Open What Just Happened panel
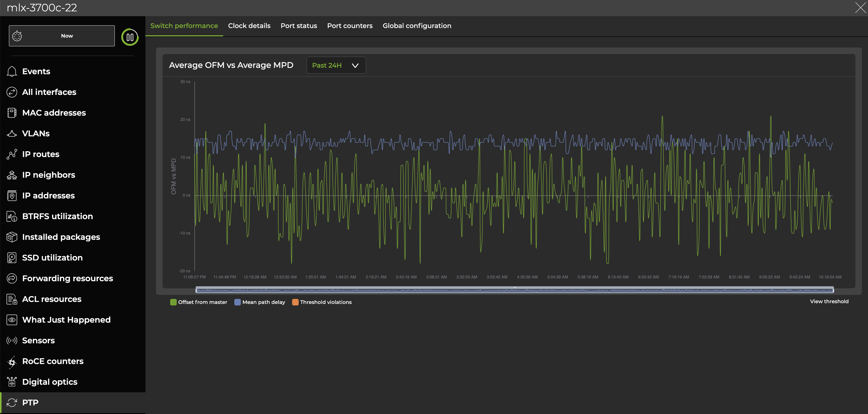The width and height of the screenshot is (868, 414). [x=66, y=319]
